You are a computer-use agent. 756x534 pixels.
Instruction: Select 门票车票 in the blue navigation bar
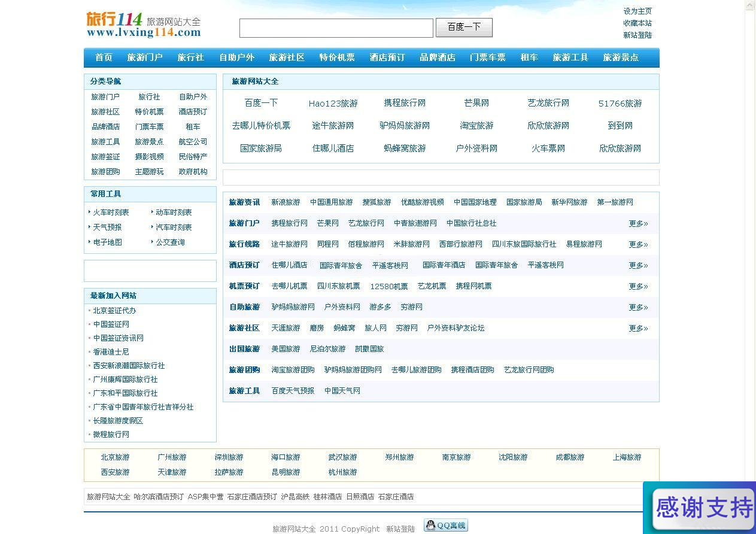coord(488,57)
